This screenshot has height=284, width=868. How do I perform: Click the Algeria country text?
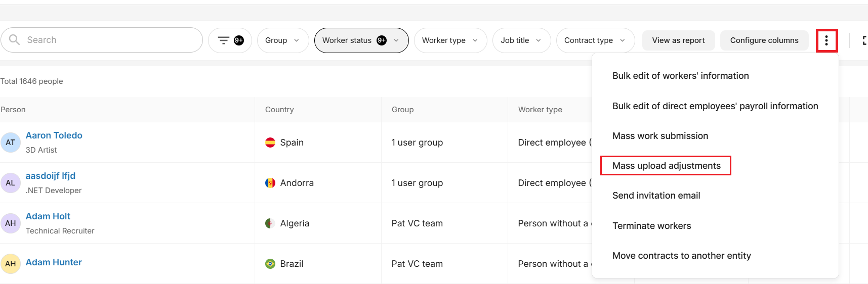pyautogui.click(x=295, y=223)
